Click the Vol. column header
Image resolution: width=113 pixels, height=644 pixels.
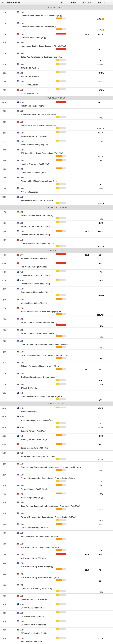coord(61,3)
